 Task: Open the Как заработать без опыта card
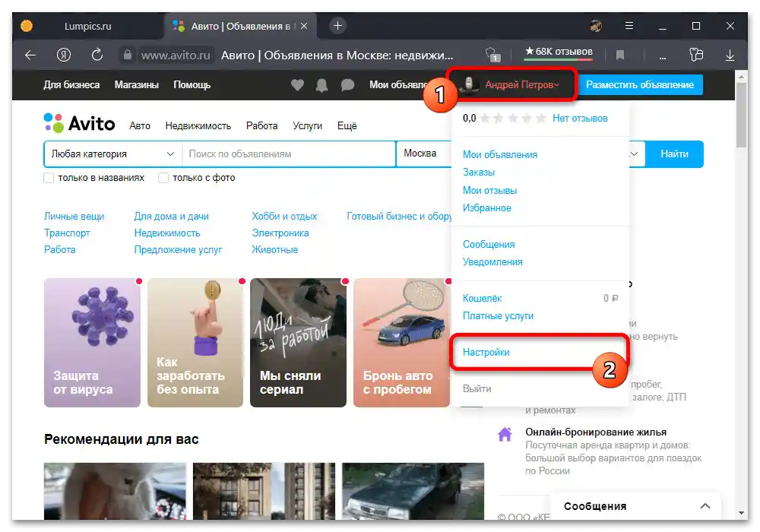point(195,343)
